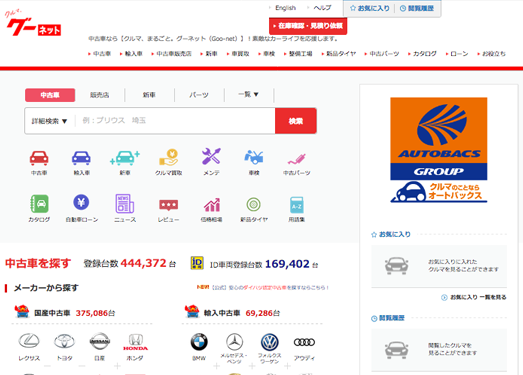
Task: Open the メンテ wrench icon
Action: coord(211,156)
